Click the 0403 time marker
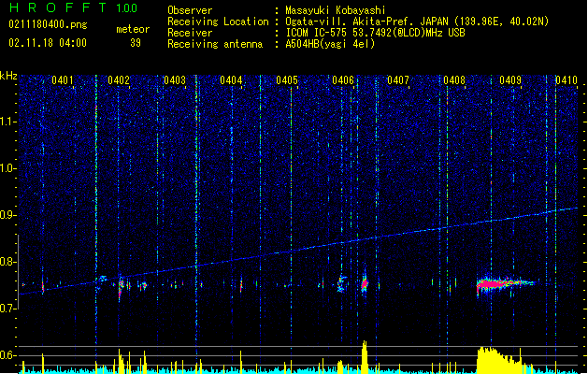Image resolution: width=588 pixels, height=374 pixels. [x=175, y=80]
